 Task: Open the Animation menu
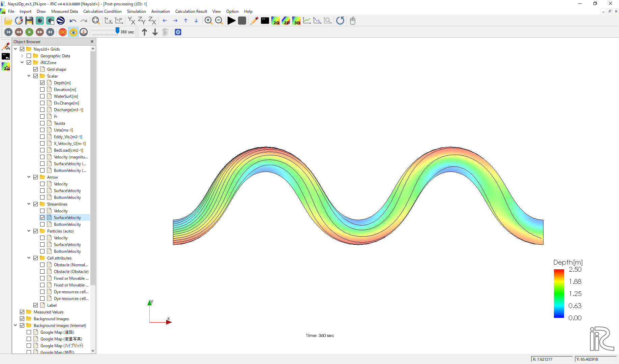pos(160,11)
